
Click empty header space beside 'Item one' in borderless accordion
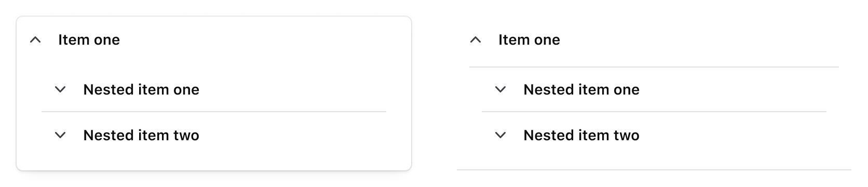(699, 40)
